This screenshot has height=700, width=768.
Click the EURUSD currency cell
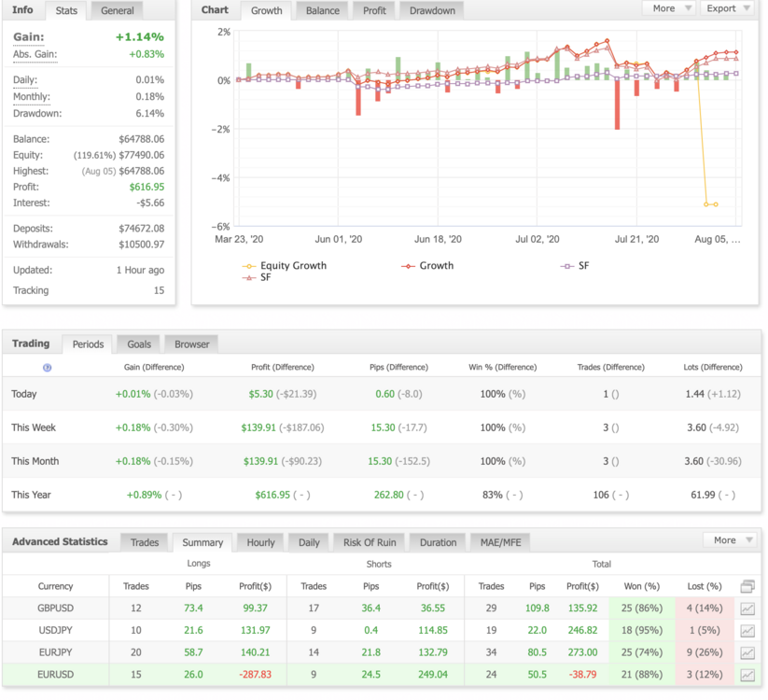point(55,674)
